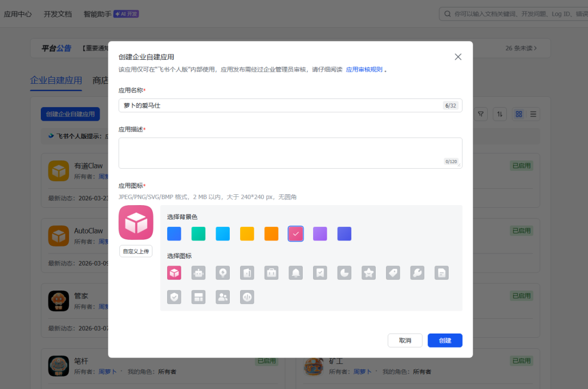Image resolution: width=588 pixels, height=389 pixels.
Task: Close the create app dialog
Action: (x=458, y=57)
